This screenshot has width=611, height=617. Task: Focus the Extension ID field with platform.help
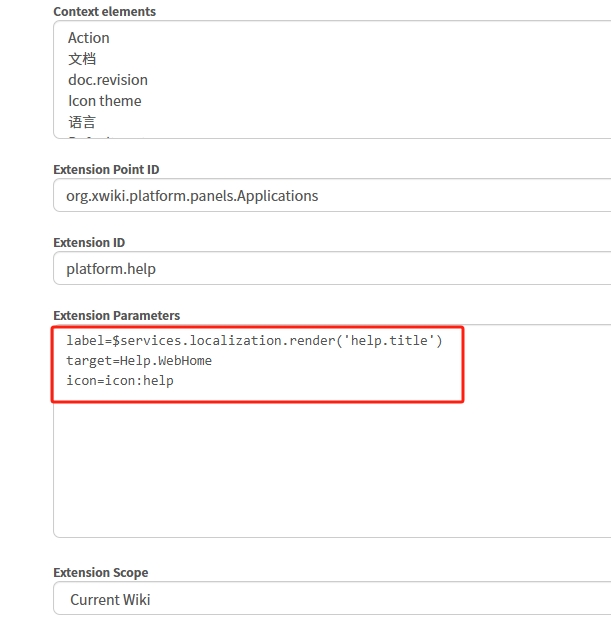(x=330, y=269)
